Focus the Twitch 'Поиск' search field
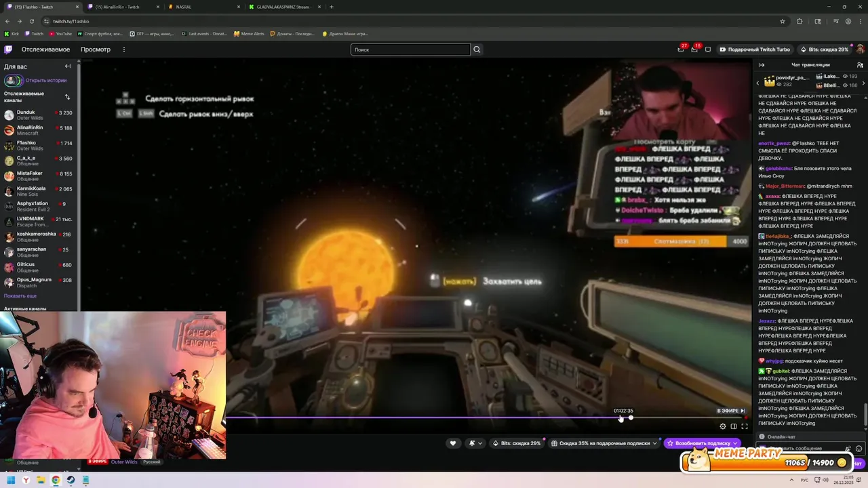The height and width of the screenshot is (488, 868). click(410, 49)
